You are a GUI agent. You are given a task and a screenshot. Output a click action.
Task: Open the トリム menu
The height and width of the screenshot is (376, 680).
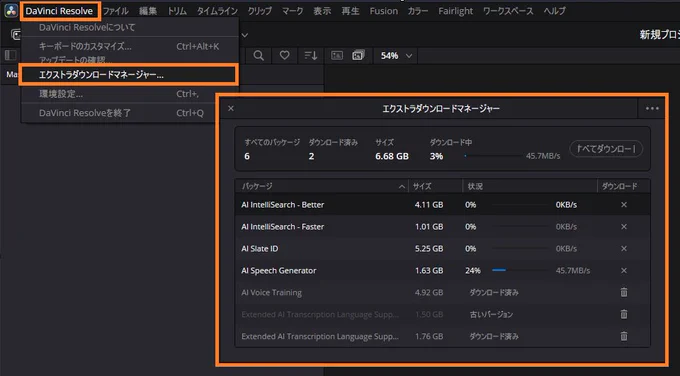pyautogui.click(x=177, y=11)
